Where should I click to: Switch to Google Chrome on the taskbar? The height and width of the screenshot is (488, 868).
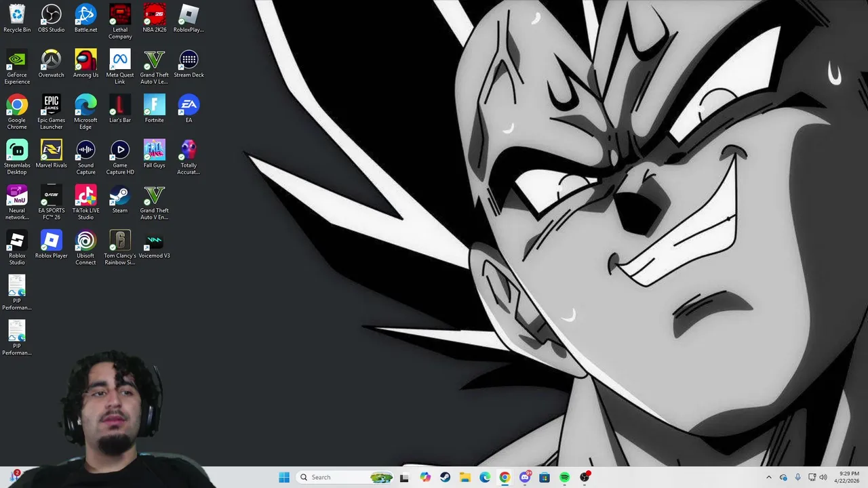tap(505, 477)
